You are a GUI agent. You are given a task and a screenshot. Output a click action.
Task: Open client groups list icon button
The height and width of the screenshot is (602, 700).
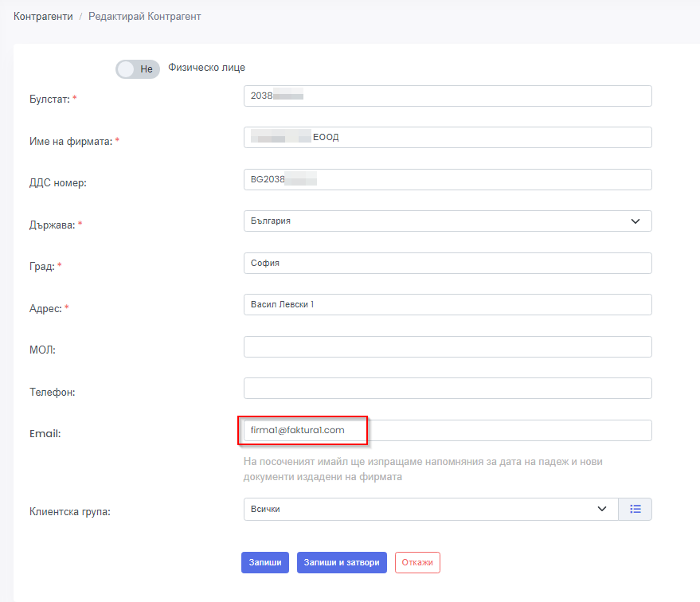(x=635, y=510)
